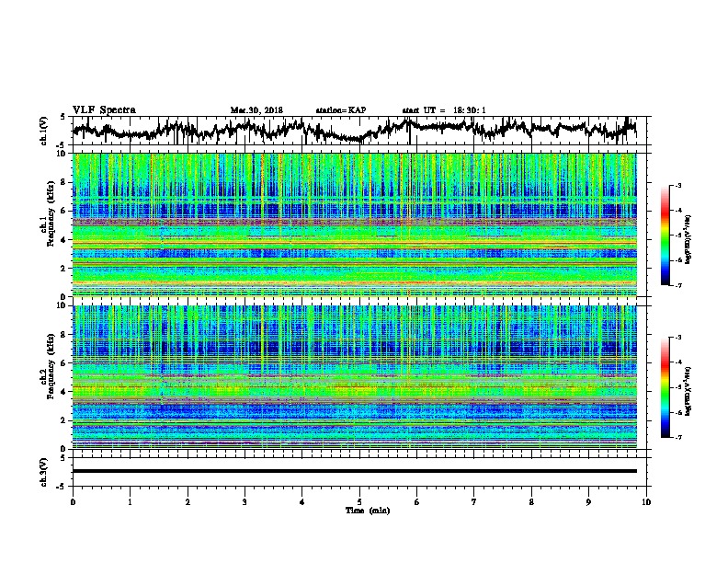The width and height of the screenshot is (728, 563).
Task: Select the ch.1 'Frequency (kHz)' axis label
Action: pos(51,213)
